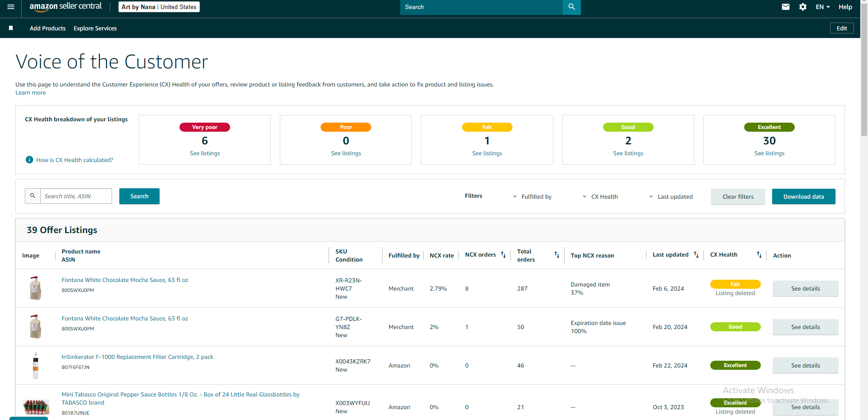Open How is CX Health calculated link
This screenshot has width=868, height=420.
tap(75, 160)
